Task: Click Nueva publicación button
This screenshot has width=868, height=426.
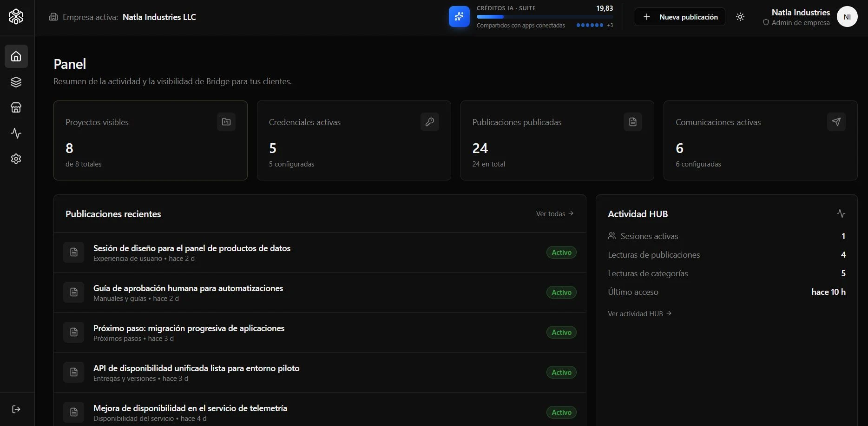Action: click(680, 17)
